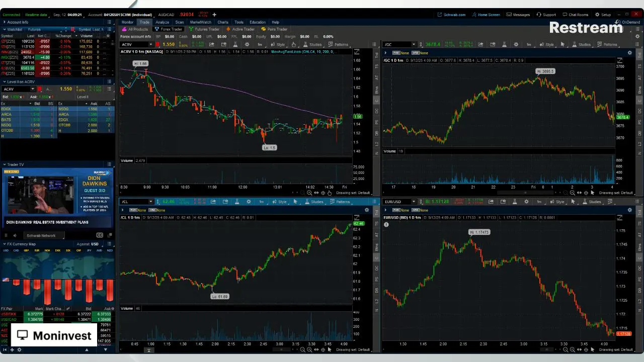The image size is (644, 362).
Task: Open EUR/USD chart symbol dropdown
Action: pyautogui.click(x=414, y=202)
